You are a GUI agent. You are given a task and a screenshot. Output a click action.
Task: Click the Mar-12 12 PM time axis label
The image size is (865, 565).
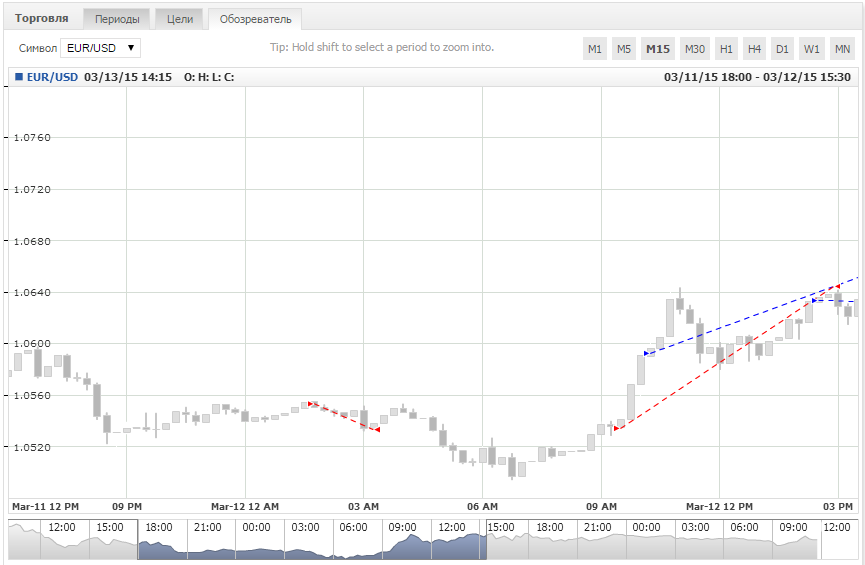[719, 507]
